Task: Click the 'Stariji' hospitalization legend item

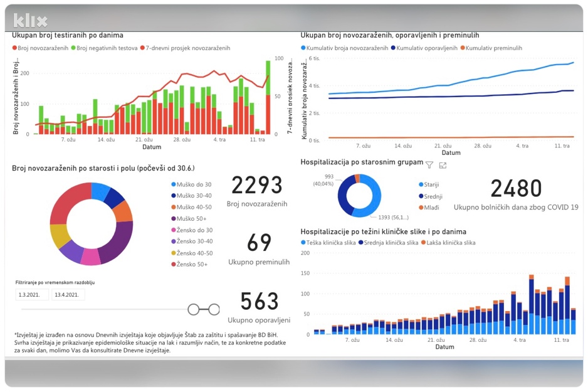Action: tap(429, 184)
